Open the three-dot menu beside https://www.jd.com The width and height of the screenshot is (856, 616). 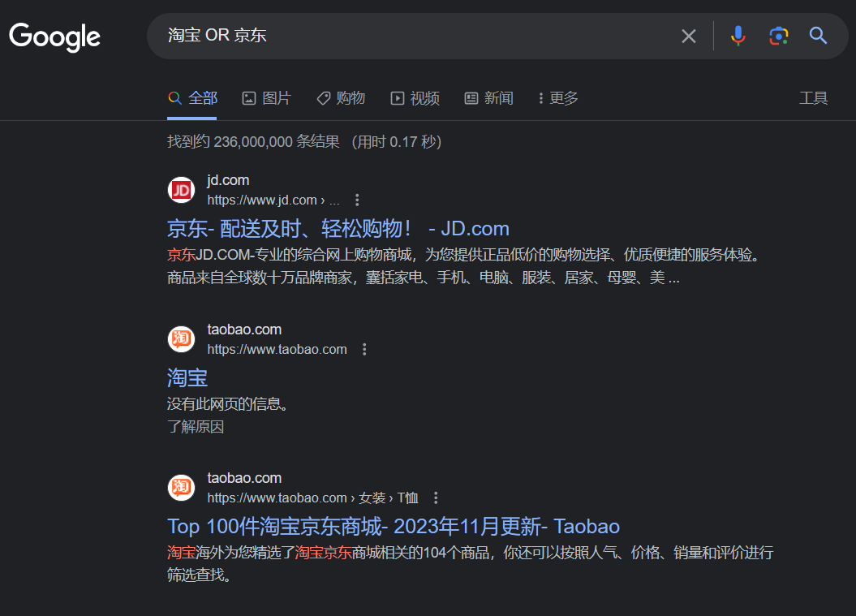tap(357, 200)
